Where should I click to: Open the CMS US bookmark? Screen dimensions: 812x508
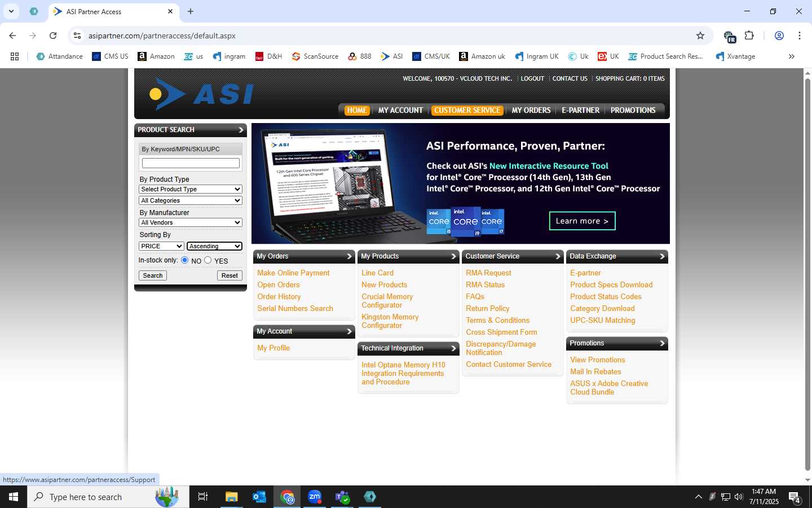point(110,56)
